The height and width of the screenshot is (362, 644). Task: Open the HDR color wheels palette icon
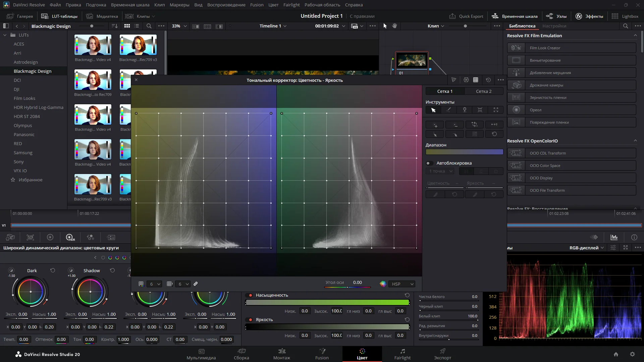tap(70, 237)
